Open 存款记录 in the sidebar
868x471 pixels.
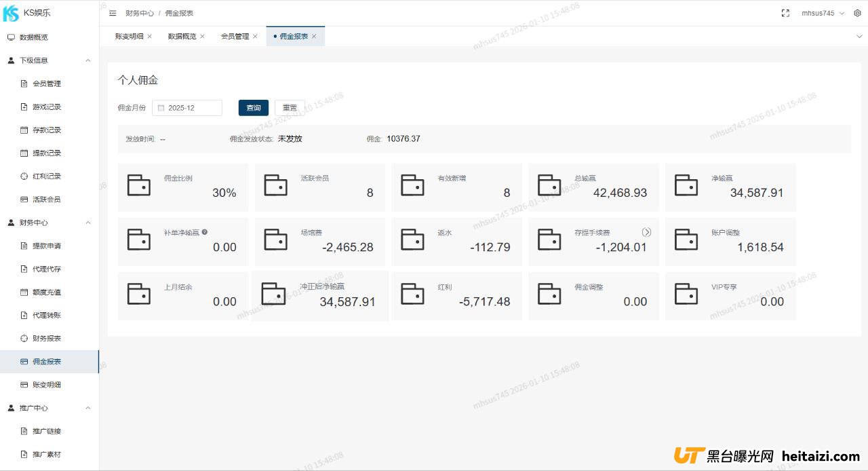pos(50,130)
